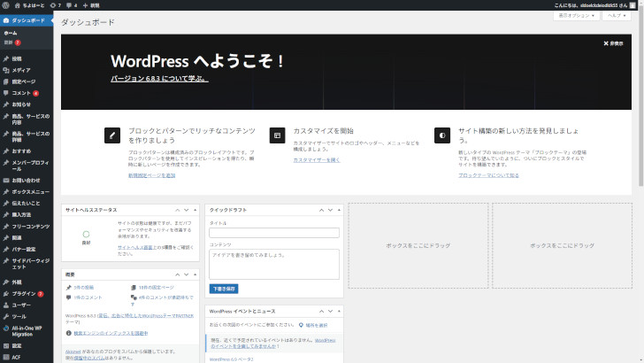The height and width of the screenshot is (363, 644).
Task: Focus the コンテンツ textarea in Quick Draft
Action: pyautogui.click(x=274, y=265)
